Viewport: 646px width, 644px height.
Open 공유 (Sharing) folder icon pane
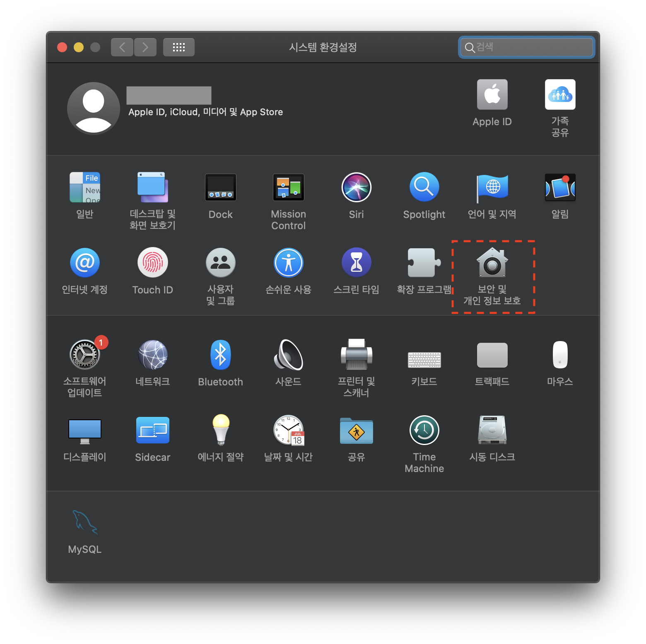357,431
